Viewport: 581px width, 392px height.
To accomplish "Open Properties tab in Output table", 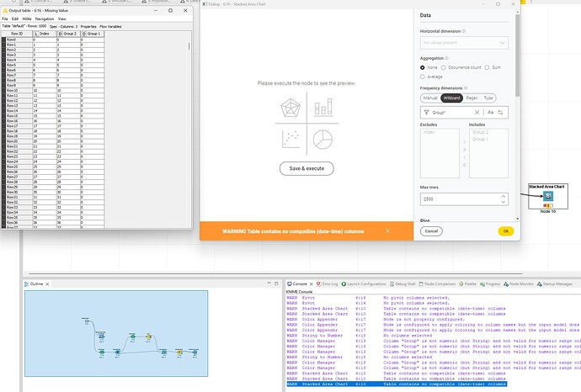I will point(88,27).
